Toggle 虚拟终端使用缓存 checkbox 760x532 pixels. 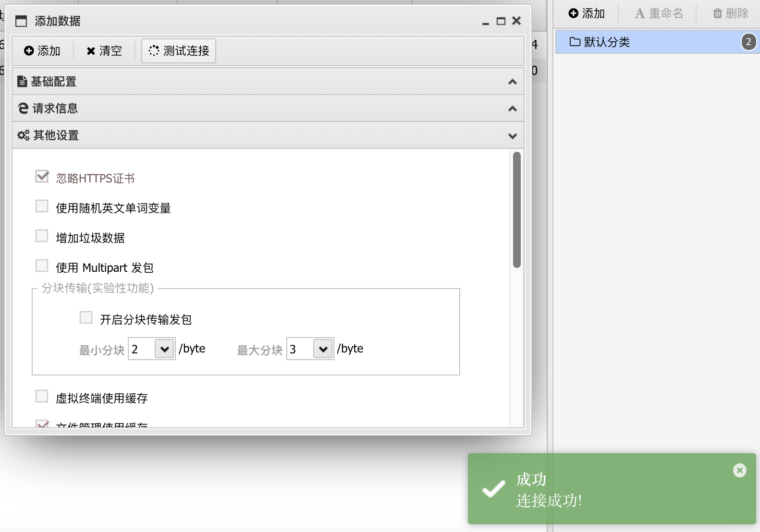(42, 397)
